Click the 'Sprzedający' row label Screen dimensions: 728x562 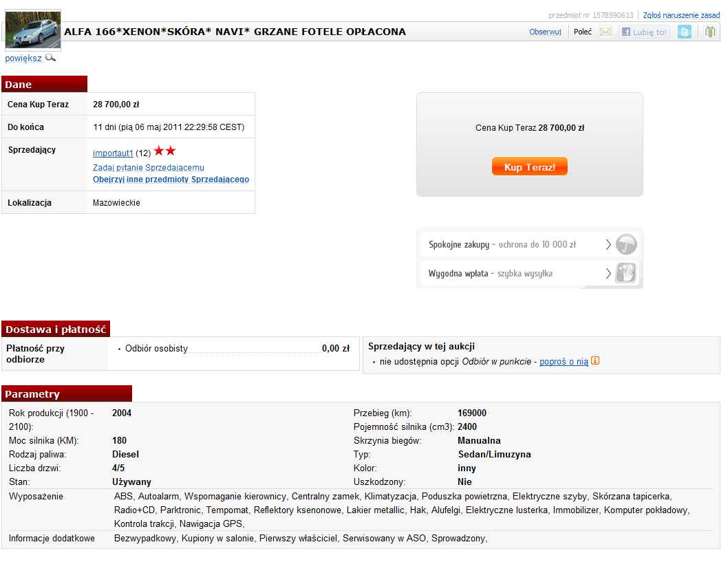pyautogui.click(x=32, y=150)
